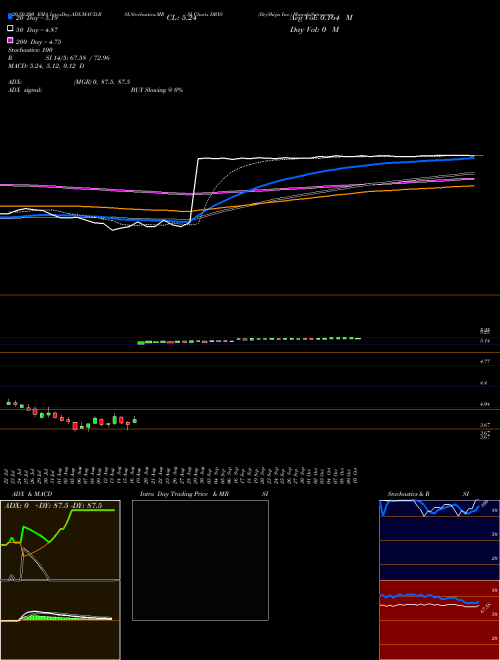Click 'Intra Day Trading Price & MR' title
500x660 pixels.
184,494
